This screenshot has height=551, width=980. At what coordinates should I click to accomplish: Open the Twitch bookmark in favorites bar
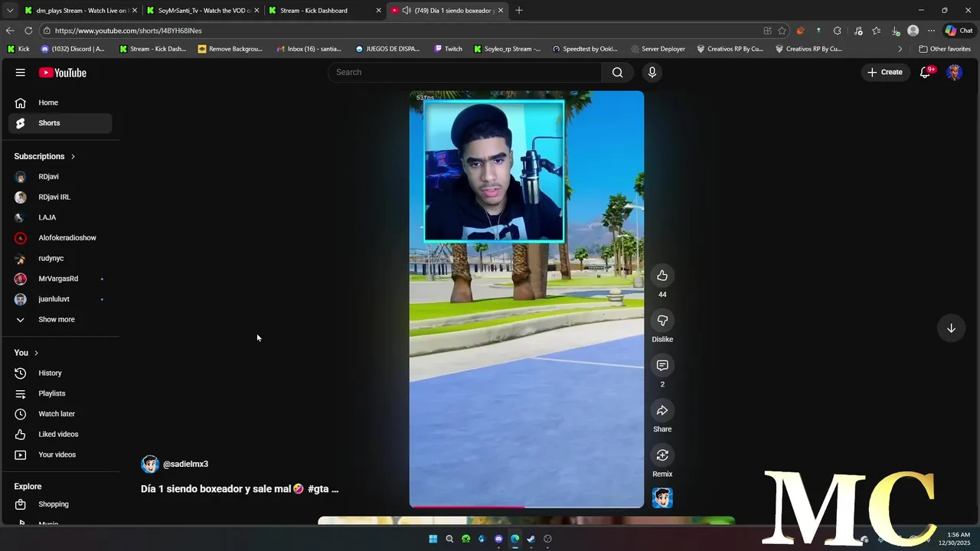[448, 49]
